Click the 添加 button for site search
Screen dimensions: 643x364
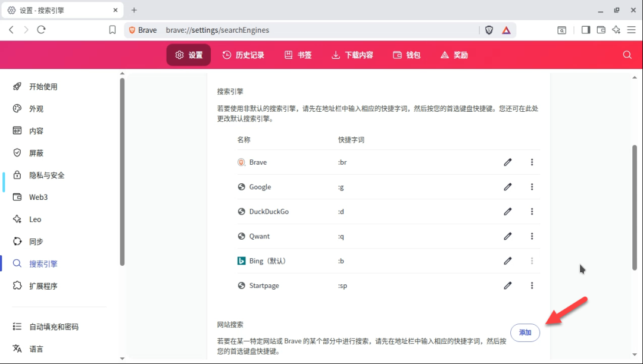pyautogui.click(x=525, y=332)
